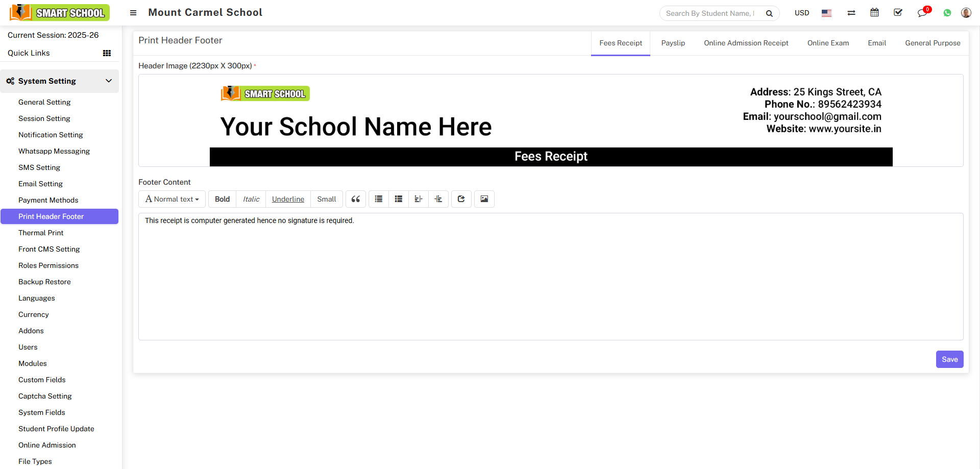Open the language flag selector
This screenshot has width=980, height=469.
click(826, 13)
